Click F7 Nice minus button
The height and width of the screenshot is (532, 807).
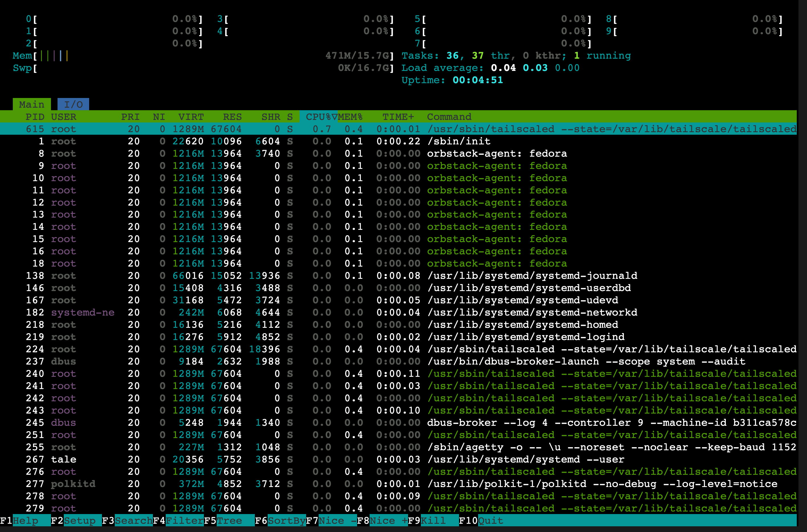[x=337, y=520]
